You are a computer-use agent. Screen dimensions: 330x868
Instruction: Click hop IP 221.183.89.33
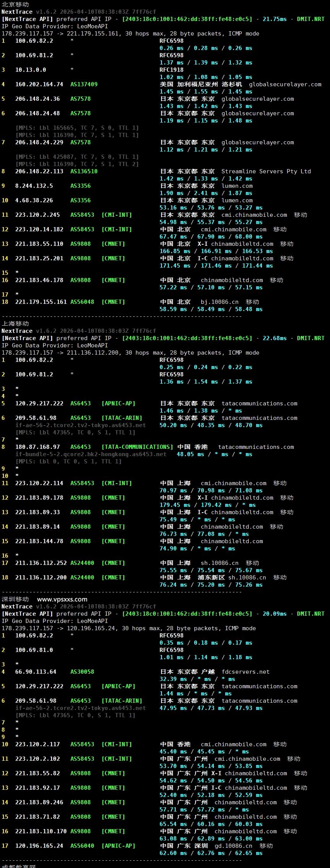click(37, 512)
